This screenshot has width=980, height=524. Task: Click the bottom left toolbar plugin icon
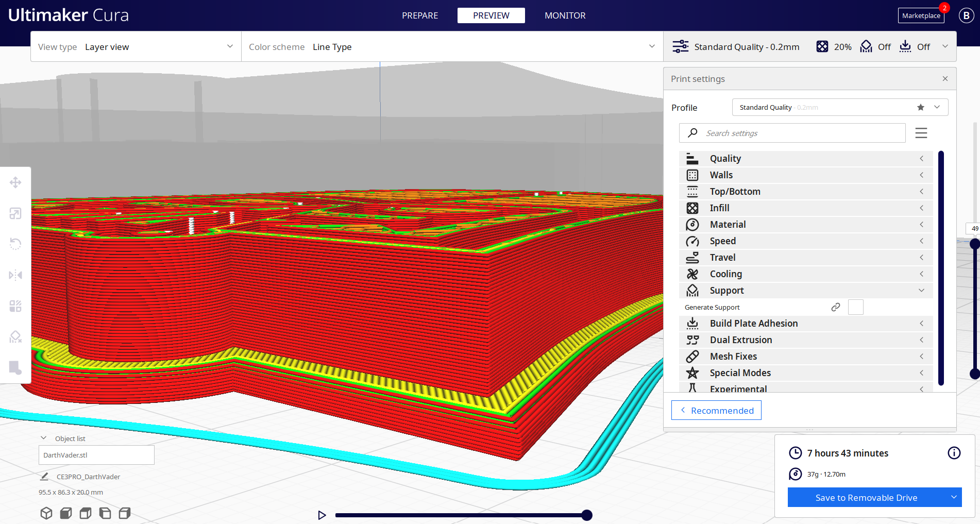coord(15,368)
